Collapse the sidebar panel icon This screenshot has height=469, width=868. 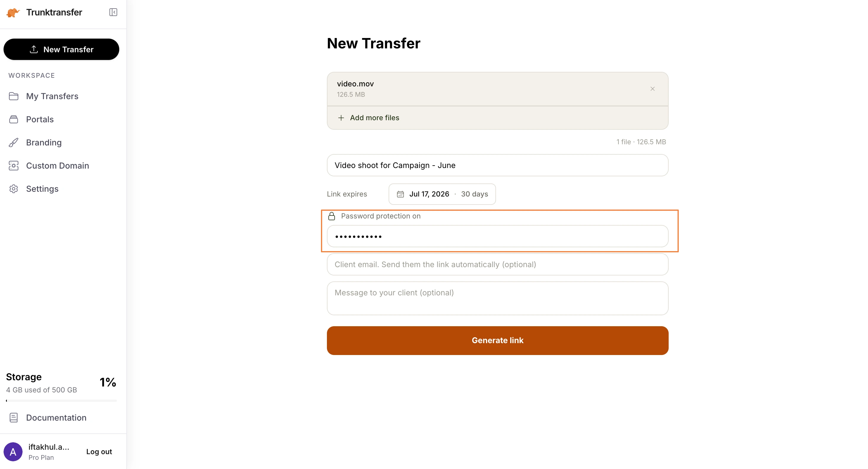[113, 12]
